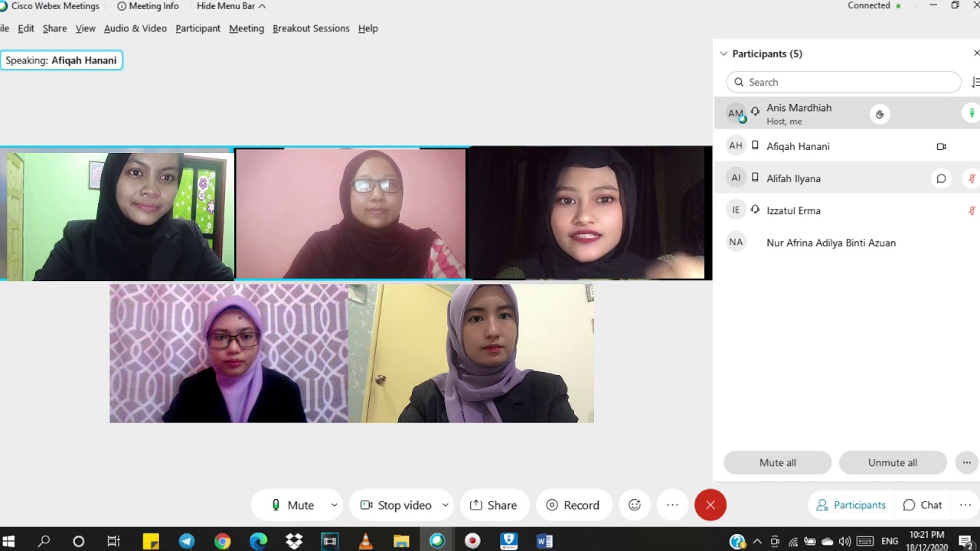Open audio options arrow next to Mute
This screenshot has width=980, height=551.
tap(334, 505)
